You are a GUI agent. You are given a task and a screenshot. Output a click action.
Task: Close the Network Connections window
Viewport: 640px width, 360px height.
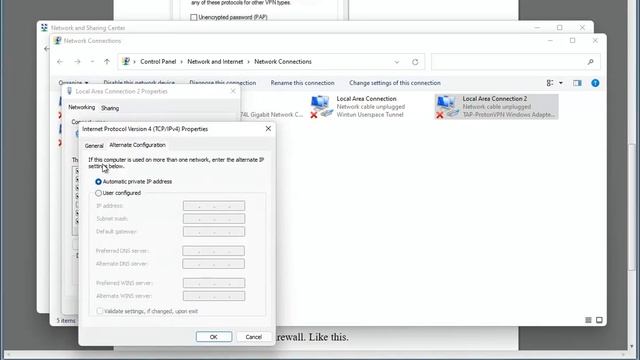coord(595,40)
